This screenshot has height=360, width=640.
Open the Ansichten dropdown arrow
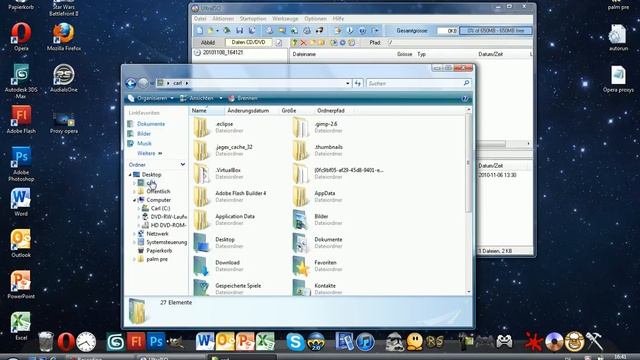tap(221, 98)
